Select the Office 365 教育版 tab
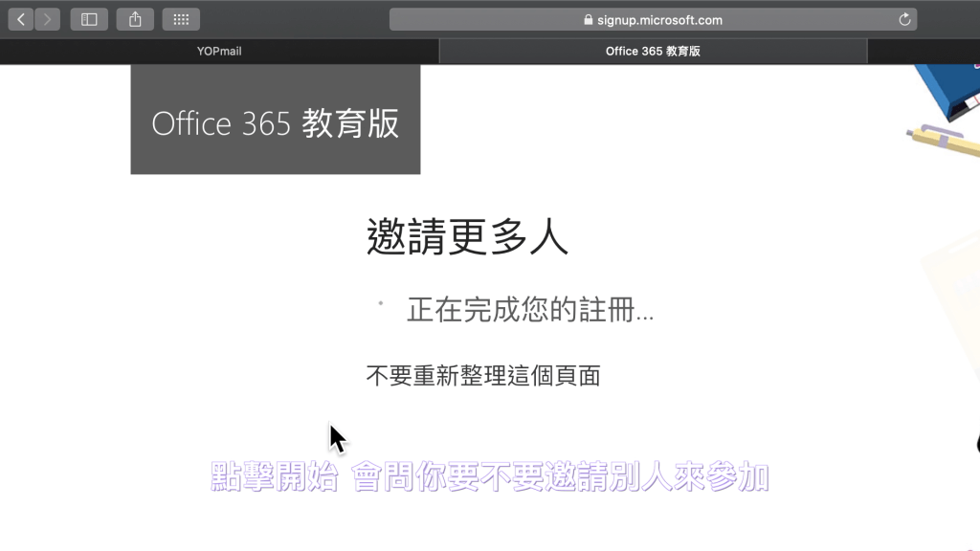The height and width of the screenshot is (551, 980). pos(653,52)
